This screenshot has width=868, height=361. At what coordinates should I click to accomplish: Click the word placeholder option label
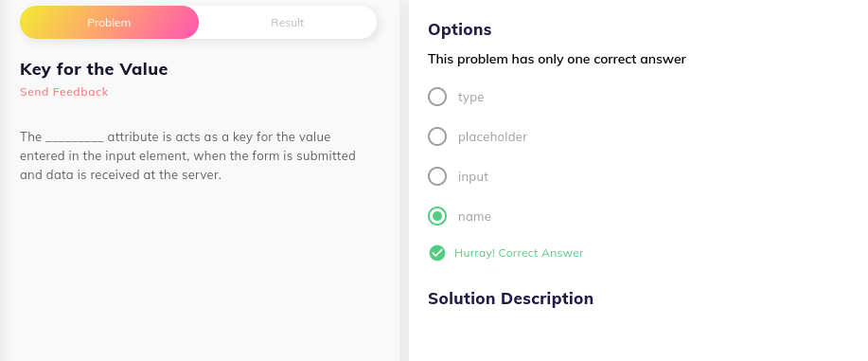[x=492, y=137]
